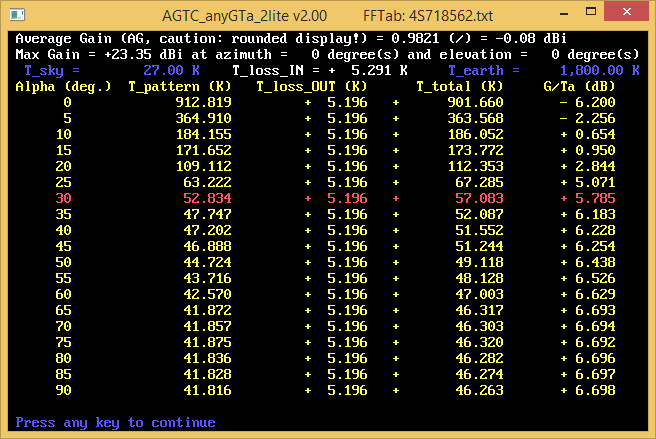656x439 pixels.
Task: Select G/Ta value + 6.692
Action: (x=587, y=342)
